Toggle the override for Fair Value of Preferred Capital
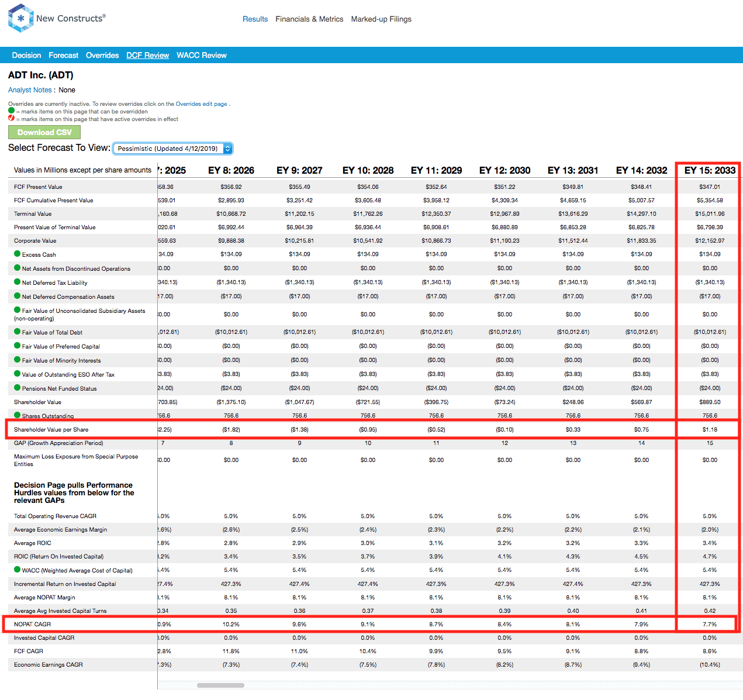Screen dimensions: 743x700 pos(16,346)
